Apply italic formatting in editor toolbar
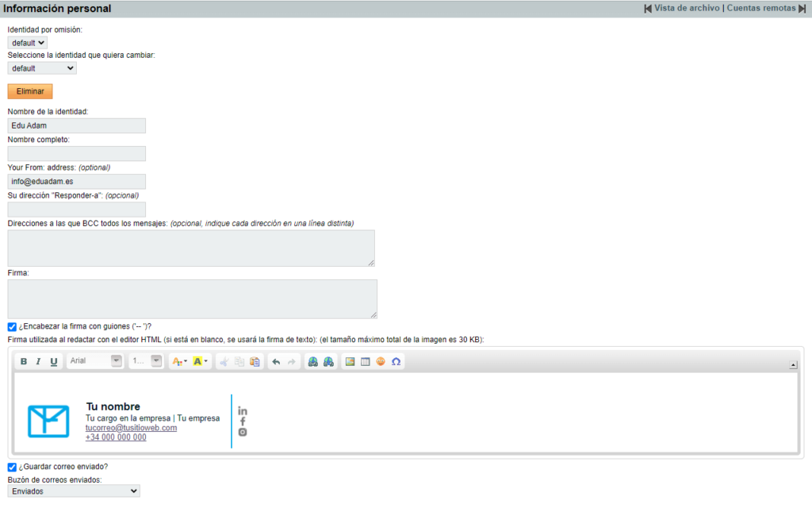Screen dimensions: 812x508 click(x=39, y=362)
